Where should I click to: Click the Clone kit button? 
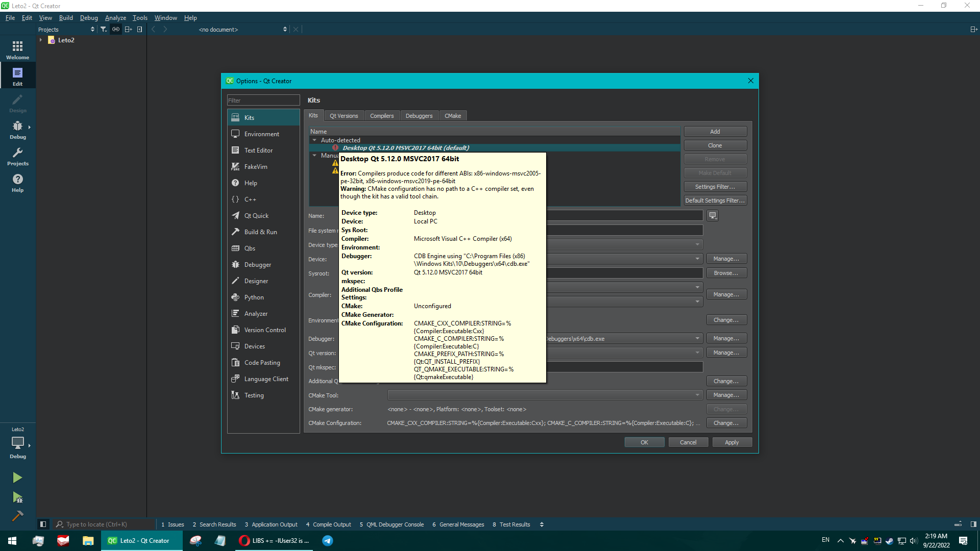715,145
